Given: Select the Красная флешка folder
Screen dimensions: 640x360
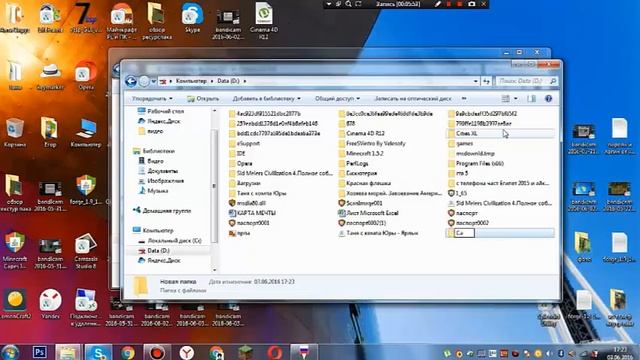Looking at the screenshot, I should tap(364, 183).
